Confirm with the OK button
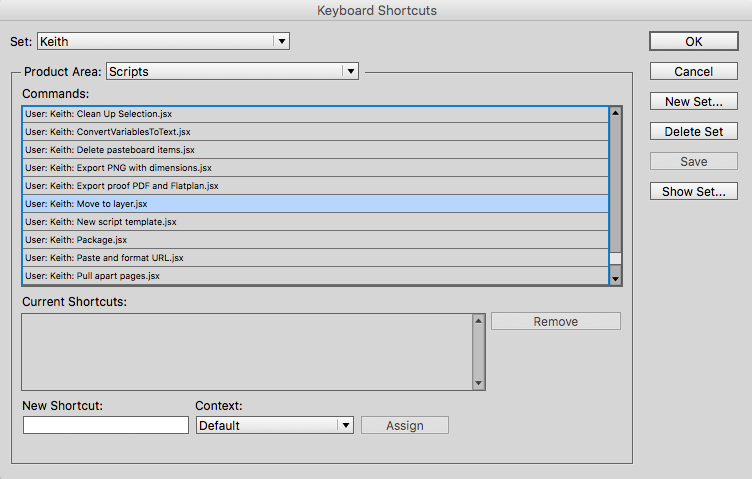The image size is (752, 479). click(x=693, y=41)
